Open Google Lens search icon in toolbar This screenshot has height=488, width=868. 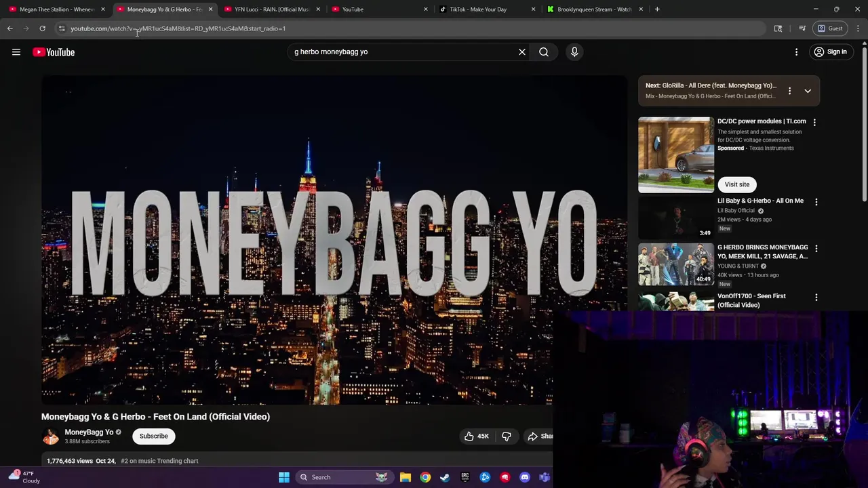click(x=778, y=28)
